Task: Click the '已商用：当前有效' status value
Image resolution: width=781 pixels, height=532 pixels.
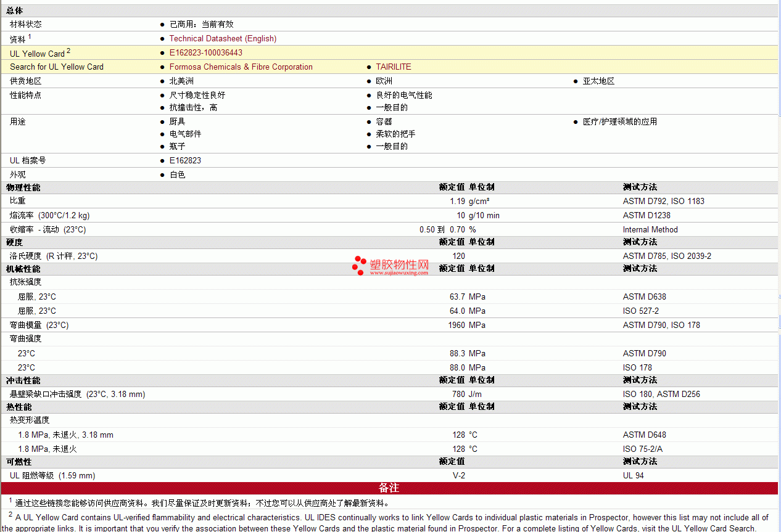Action: pyautogui.click(x=202, y=24)
